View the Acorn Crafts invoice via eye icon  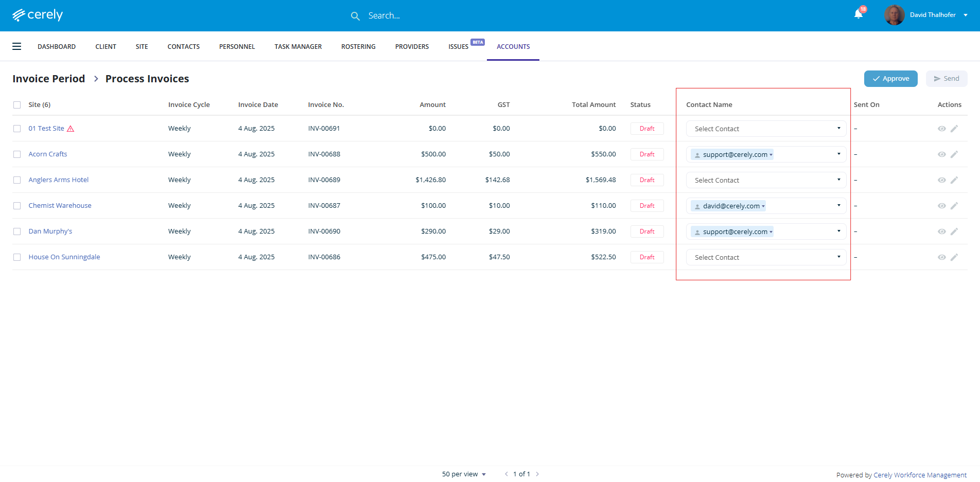coord(941,154)
